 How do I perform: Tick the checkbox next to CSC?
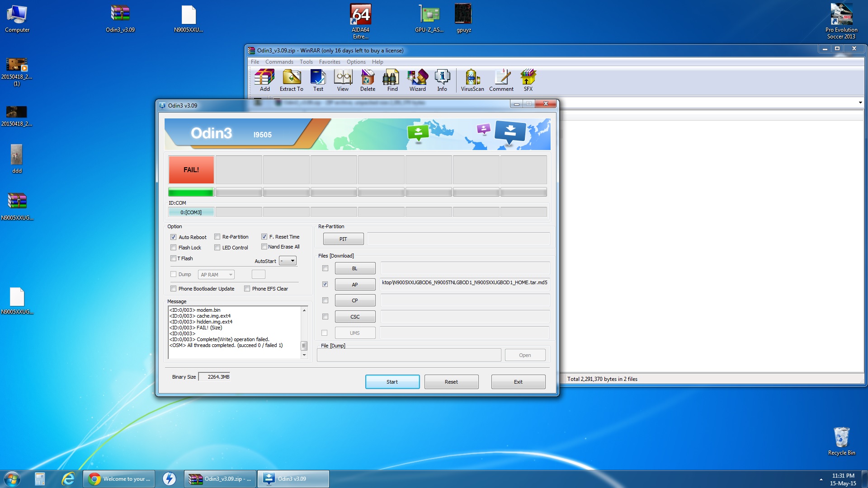click(325, 317)
